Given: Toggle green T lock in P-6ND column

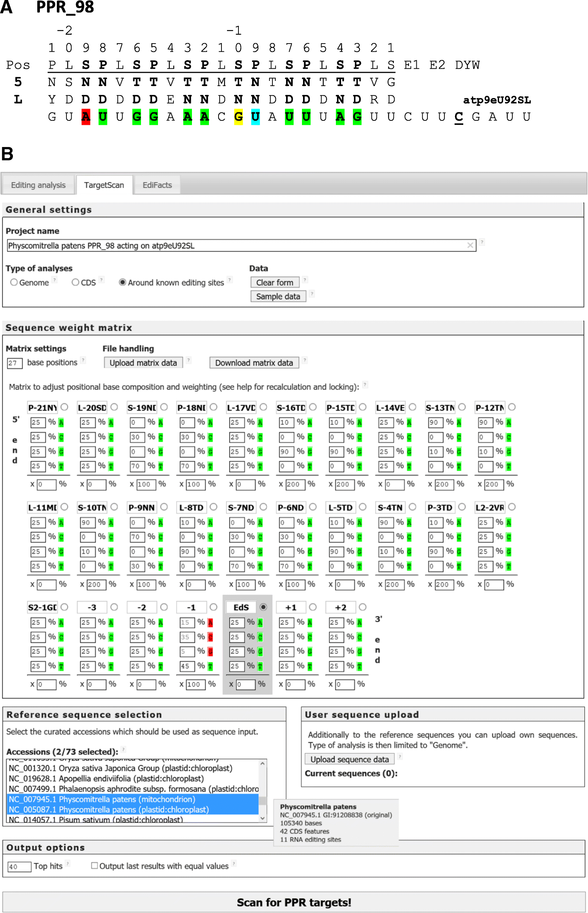Looking at the screenshot, I should 310,567.
